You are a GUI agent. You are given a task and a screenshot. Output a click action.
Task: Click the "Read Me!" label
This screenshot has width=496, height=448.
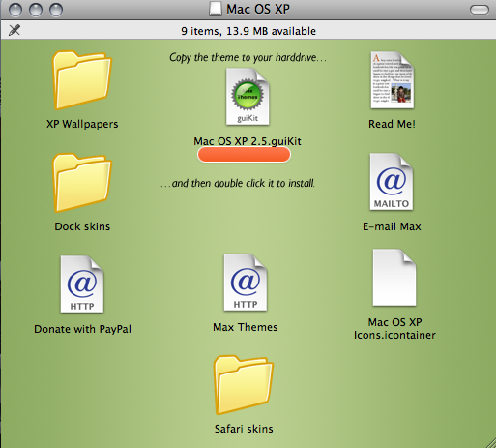[392, 124]
